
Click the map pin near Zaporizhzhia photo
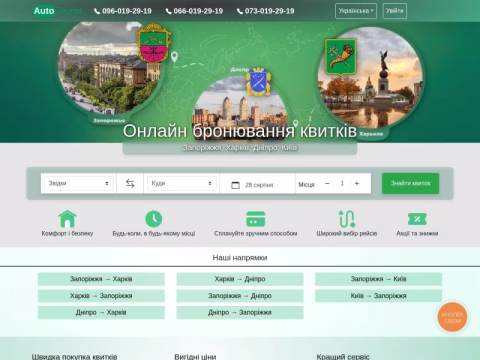tap(174, 57)
